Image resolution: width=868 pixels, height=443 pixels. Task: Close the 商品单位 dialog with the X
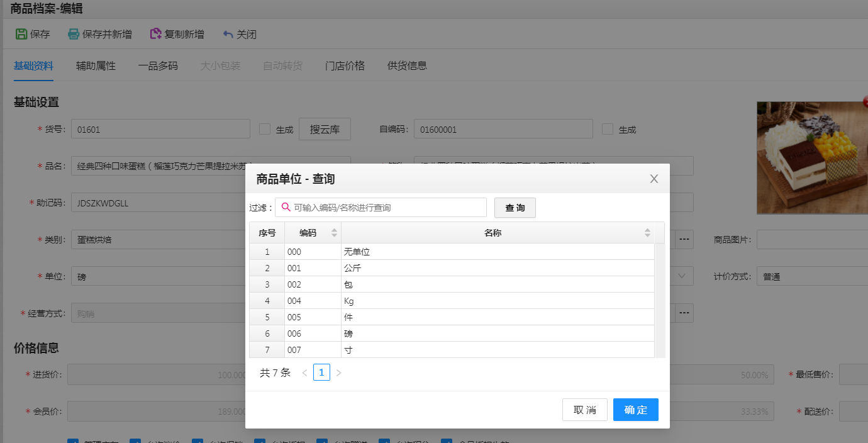654,179
